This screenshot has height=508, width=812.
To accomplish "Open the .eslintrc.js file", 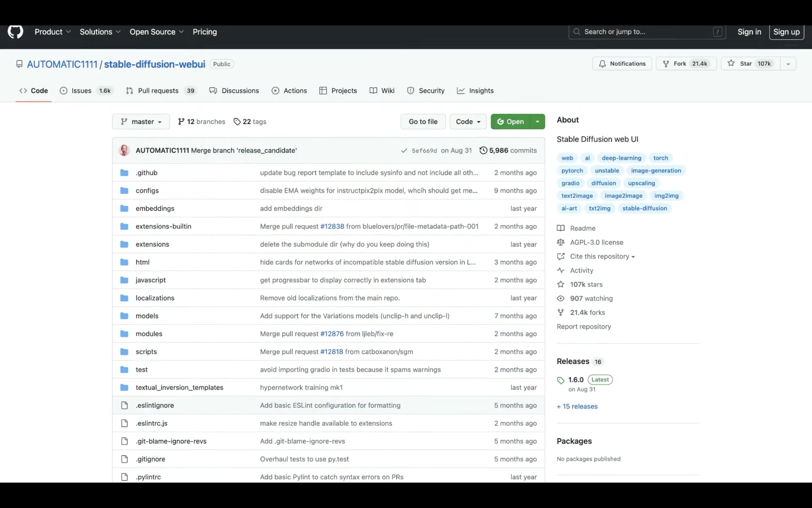I will tap(151, 423).
